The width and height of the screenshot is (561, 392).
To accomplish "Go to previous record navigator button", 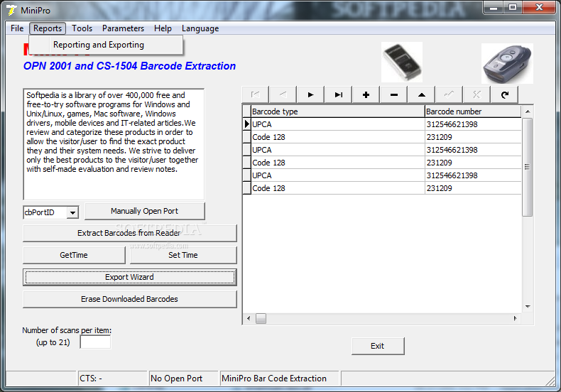I will pyautogui.click(x=283, y=94).
